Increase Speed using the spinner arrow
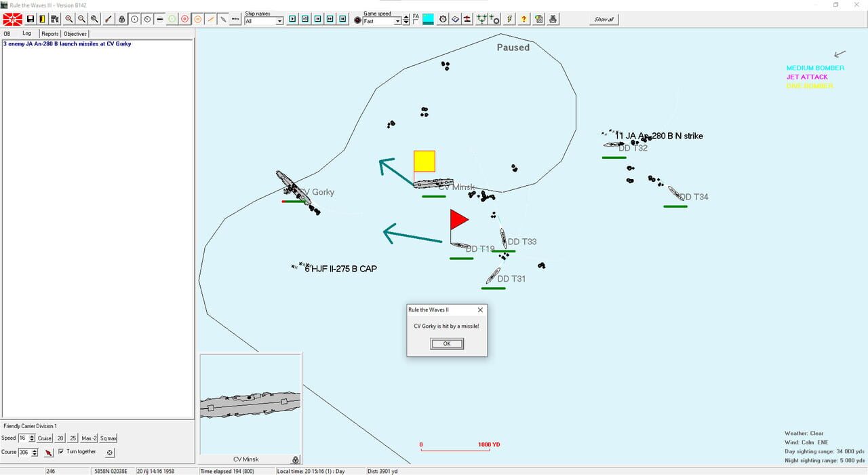The width and height of the screenshot is (868, 475). pos(33,436)
